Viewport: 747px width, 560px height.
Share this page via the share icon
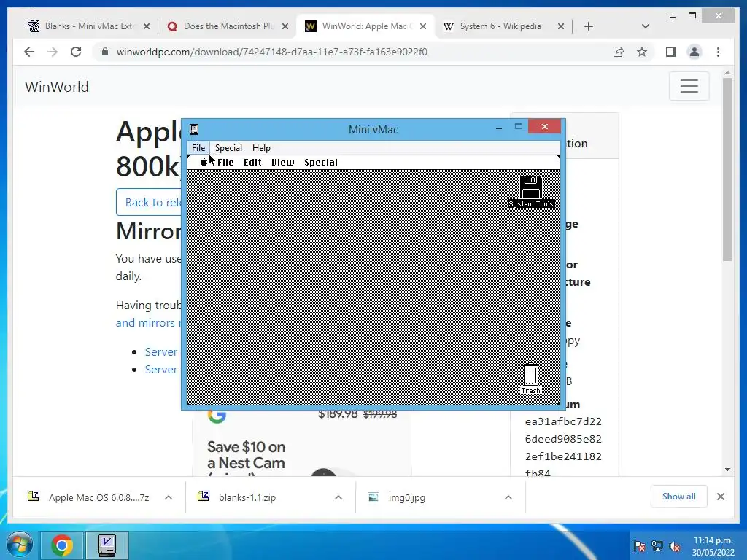click(619, 52)
